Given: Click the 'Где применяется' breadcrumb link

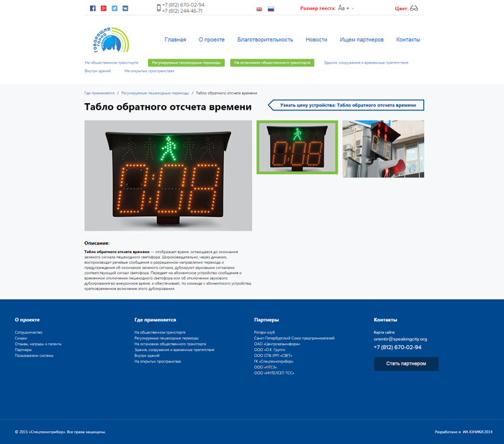Looking at the screenshot, I should pyautogui.click(x=99, y=93).
